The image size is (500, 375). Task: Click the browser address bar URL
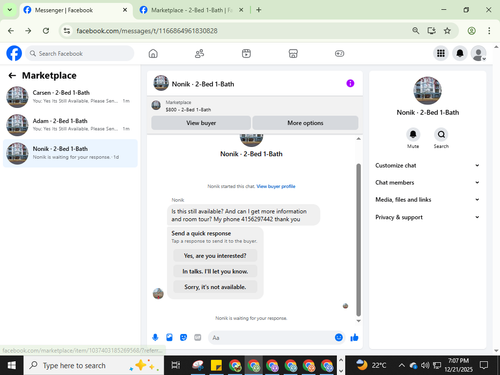(147, 31)
